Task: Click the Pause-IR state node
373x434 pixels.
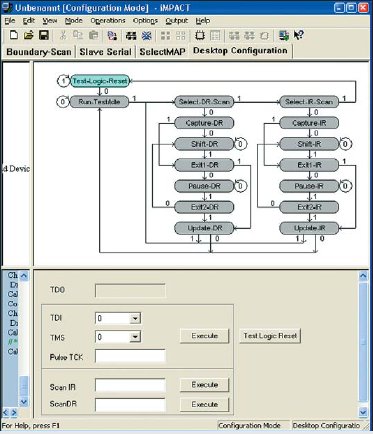Action: click(x=309, y=186)
